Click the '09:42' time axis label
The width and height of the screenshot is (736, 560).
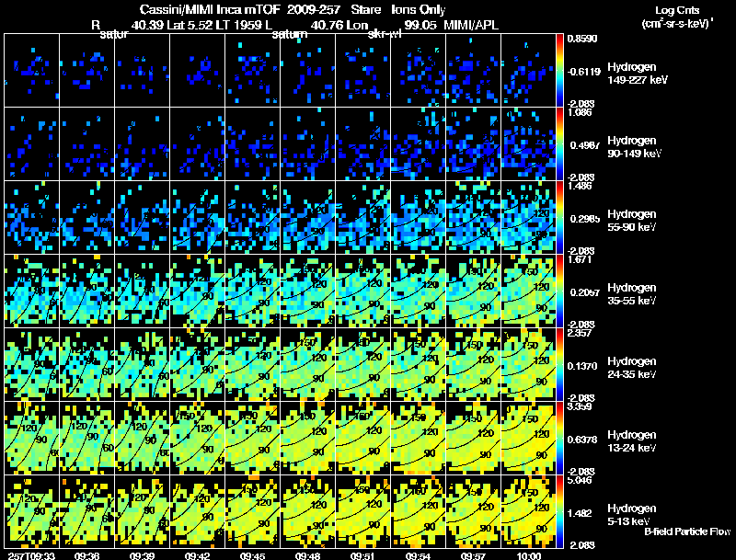pos(197,555)
